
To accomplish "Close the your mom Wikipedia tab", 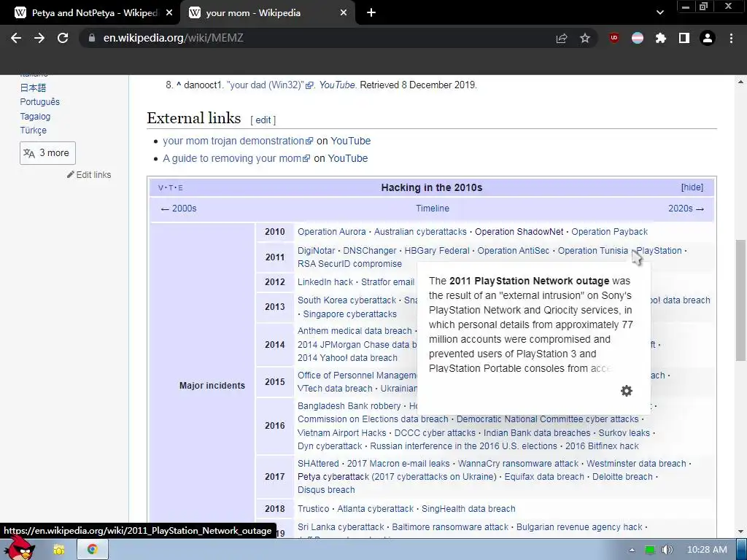I will pyautogui.click(x=344, y=13).
